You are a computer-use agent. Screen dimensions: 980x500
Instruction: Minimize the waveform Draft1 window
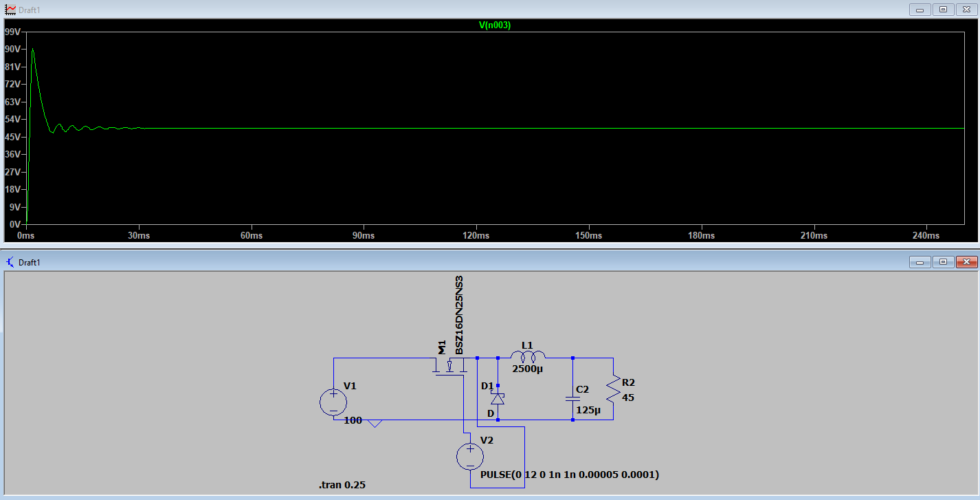(920, 10)
